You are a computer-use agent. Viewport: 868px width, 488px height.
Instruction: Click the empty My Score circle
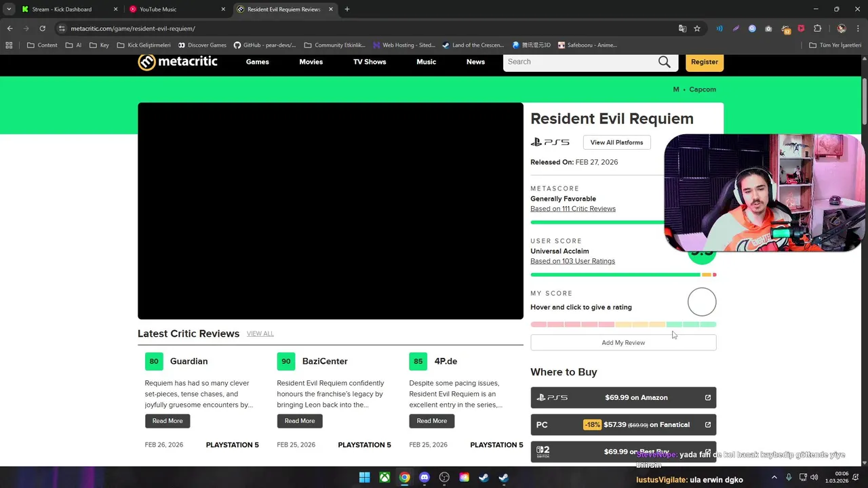[x=702, y=302]
